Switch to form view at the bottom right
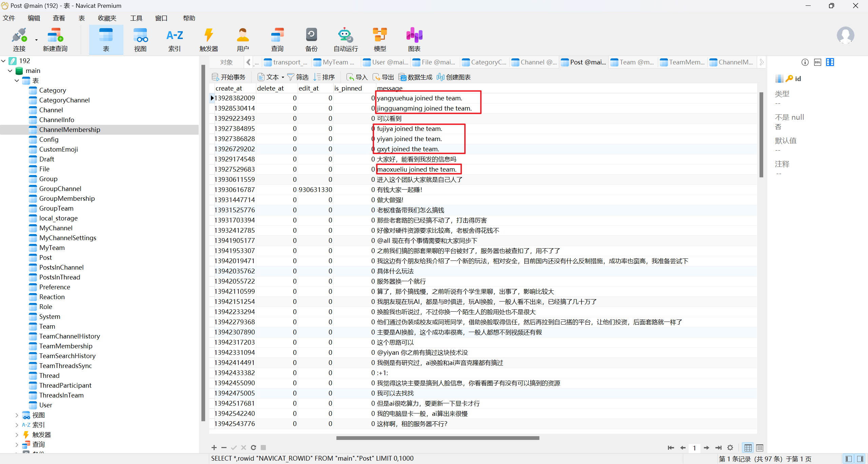Screen dimensions: 868x464 760,448
